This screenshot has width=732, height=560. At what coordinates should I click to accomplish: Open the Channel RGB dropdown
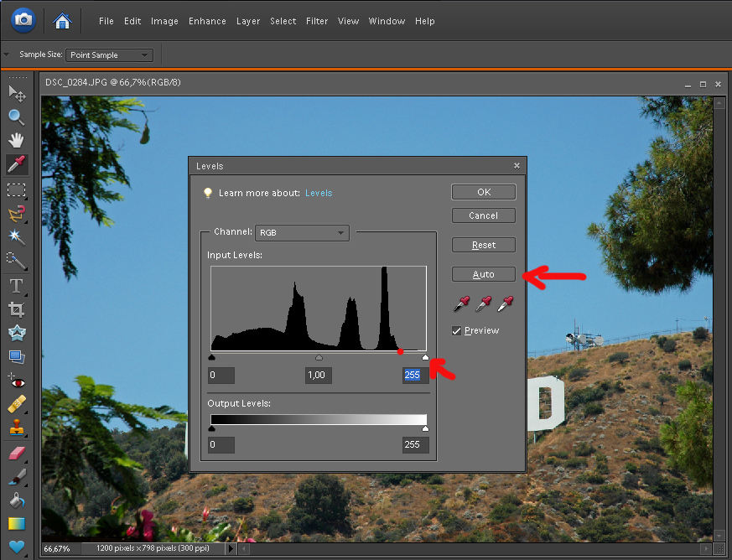tap(302, 232)
